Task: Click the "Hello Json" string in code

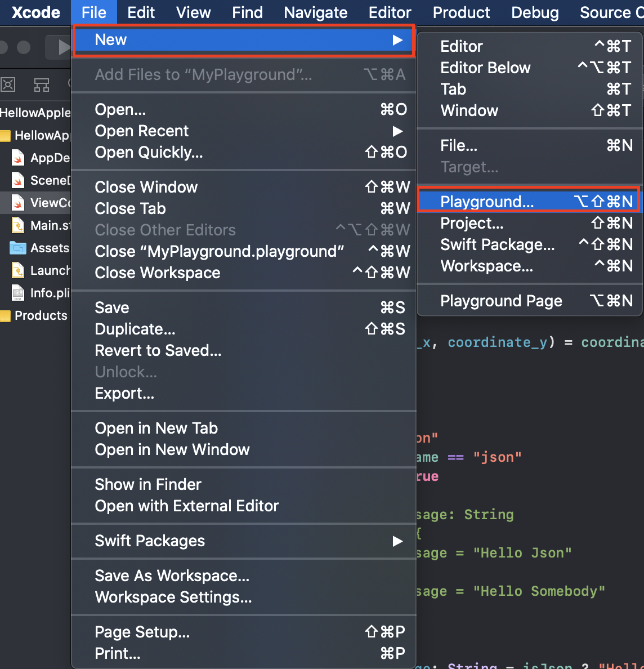Action: pos(522,553)
